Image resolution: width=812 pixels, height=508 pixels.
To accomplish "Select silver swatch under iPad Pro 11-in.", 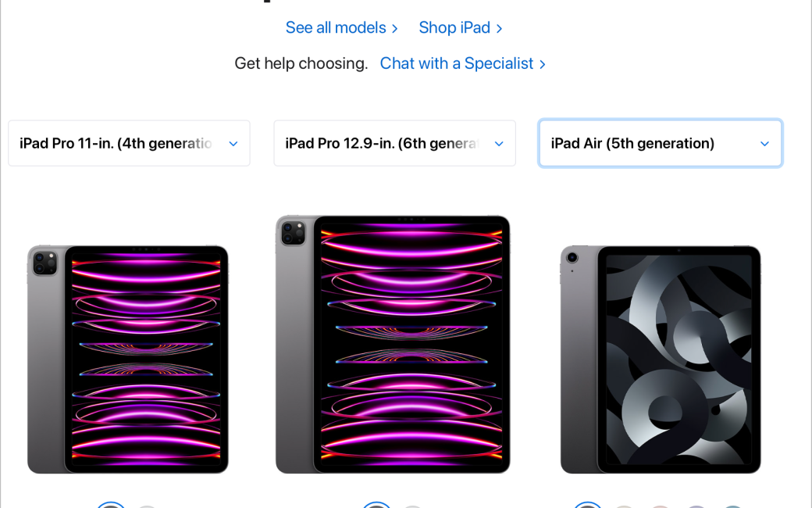I will tap(147, 506).
